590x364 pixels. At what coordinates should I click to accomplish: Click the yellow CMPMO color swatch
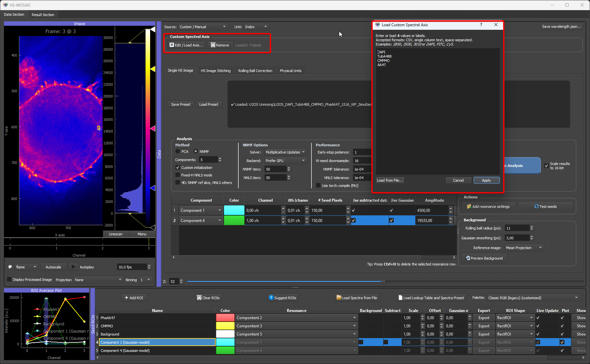click(x=225, y=326)
